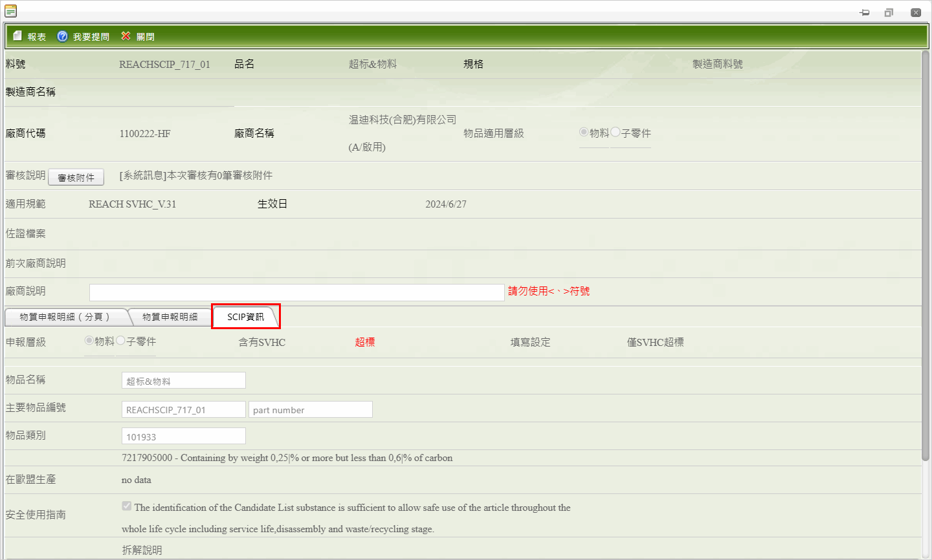The height and width of the screenshot is (560, 932).
Task: Click the 品名 value 超标&物料 at top
Action: [x=373, y=64]
